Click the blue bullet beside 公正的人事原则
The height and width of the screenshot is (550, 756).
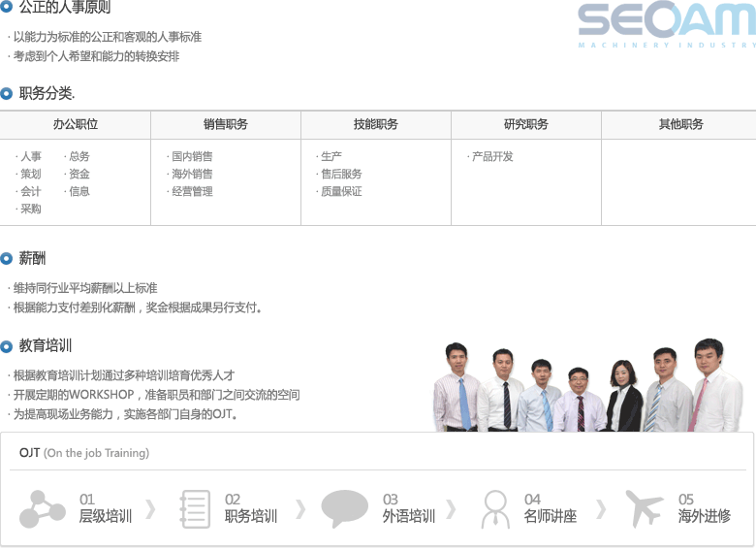coord(6,6)
